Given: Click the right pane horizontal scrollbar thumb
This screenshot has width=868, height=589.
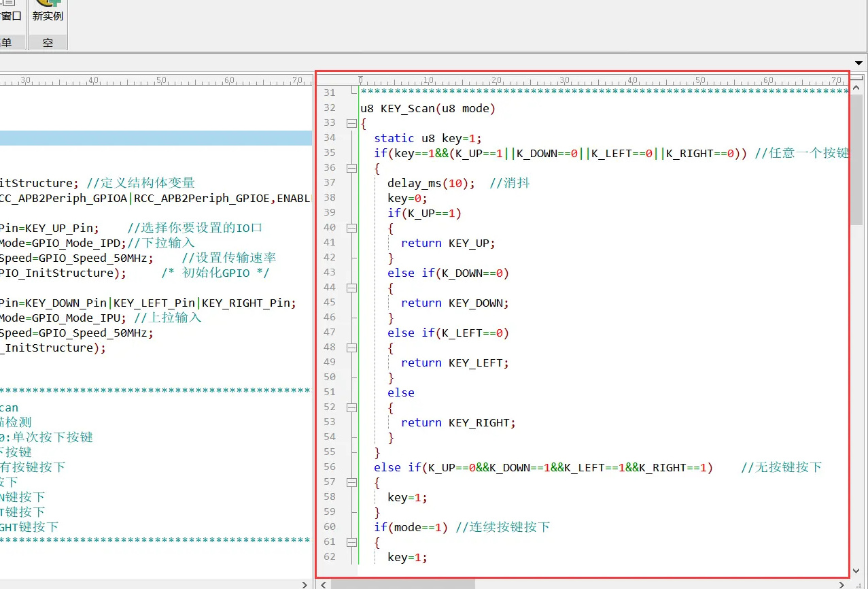Looking at the screenshot, I should (x=402, y=584).
